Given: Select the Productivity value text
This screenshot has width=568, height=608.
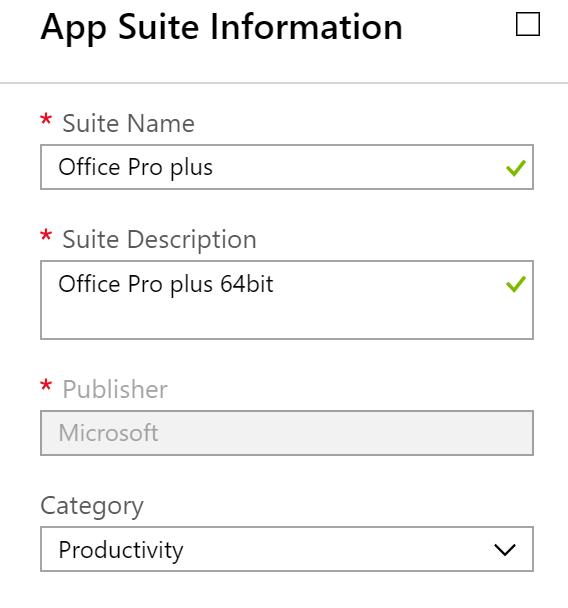Looking at the screenshot, I should click(121, 550).
